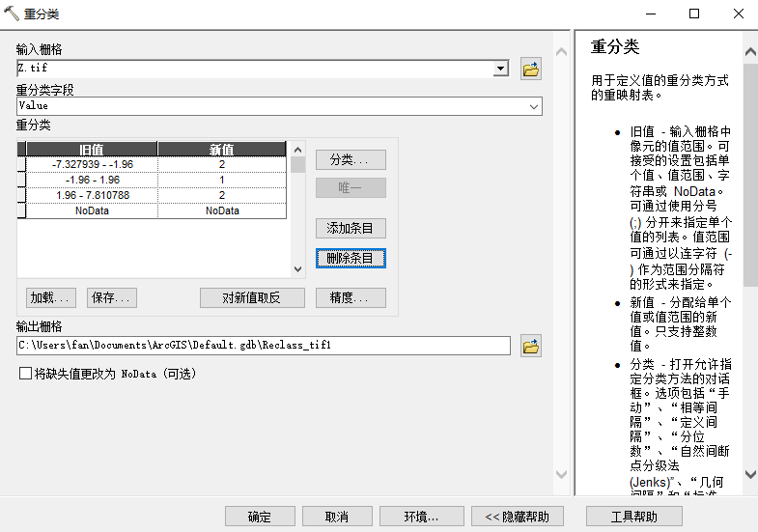Click the hammer tool icon in title bar
Screen dimensions: 758x532
(12, 14)
